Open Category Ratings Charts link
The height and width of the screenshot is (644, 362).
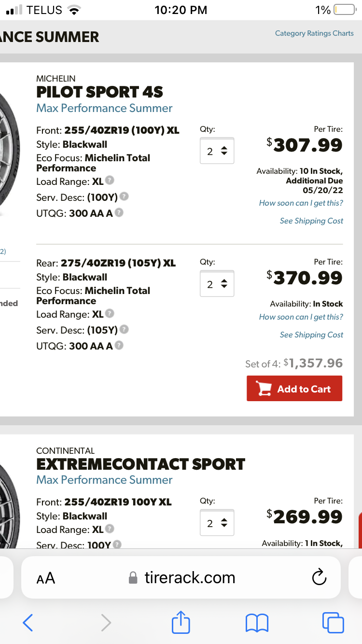(x=314, y=33)
